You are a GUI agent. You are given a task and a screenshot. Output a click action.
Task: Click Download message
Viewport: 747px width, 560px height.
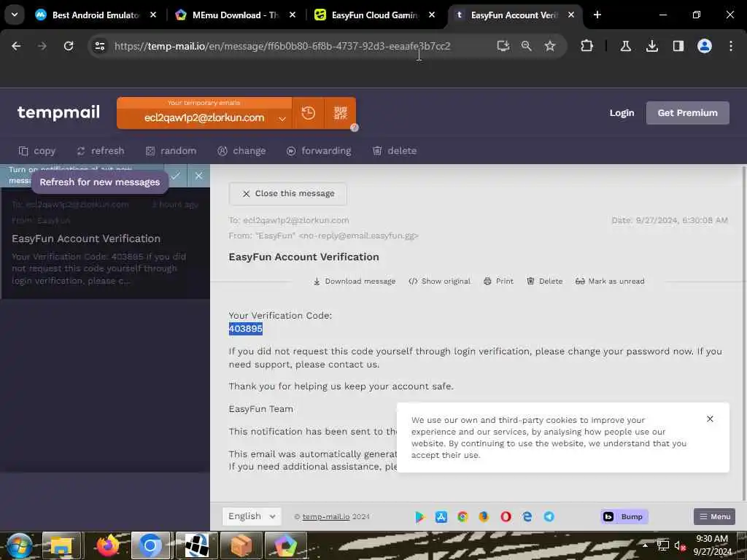355,281
